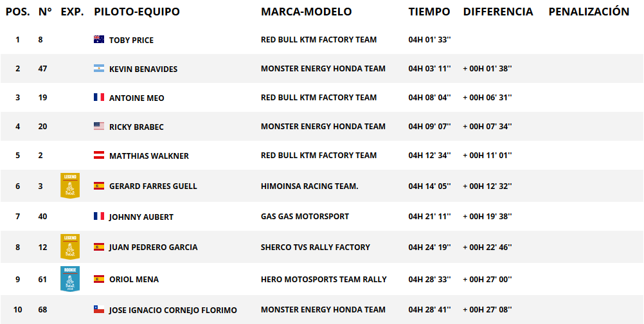This screenshot has width=644, height=324.
Task: Click the Rookie badge for Oriol Mena
Action: point(70,279)
